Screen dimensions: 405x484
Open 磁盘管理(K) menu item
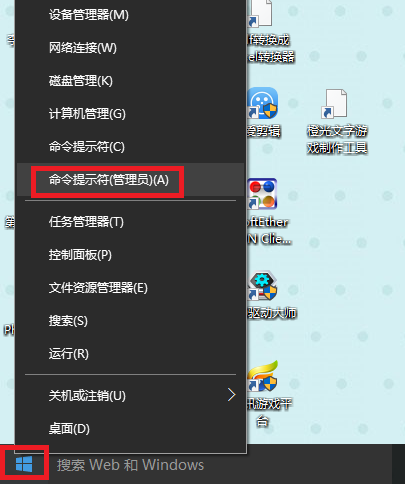click(x=130, y=81)
